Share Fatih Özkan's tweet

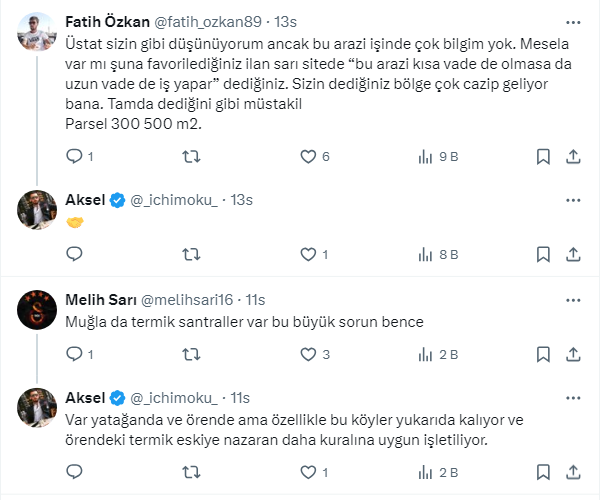pyautogui.click(x=573, y=157)
